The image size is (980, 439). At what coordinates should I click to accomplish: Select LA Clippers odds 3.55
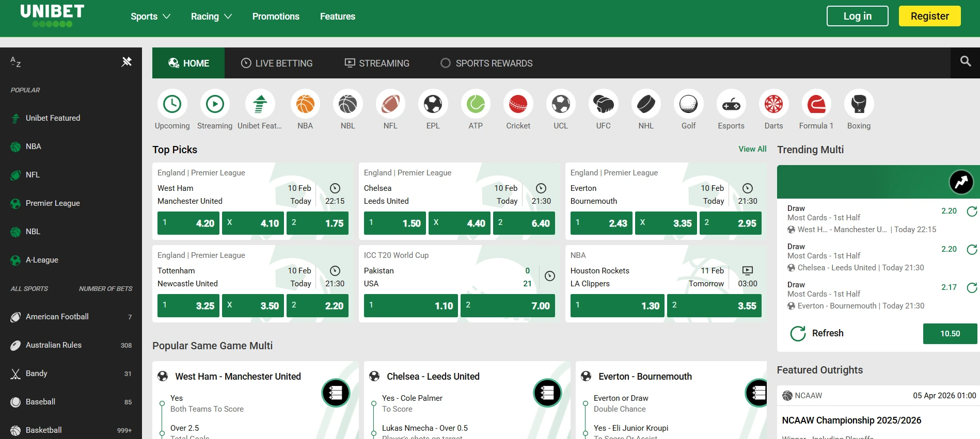point(714,306)
